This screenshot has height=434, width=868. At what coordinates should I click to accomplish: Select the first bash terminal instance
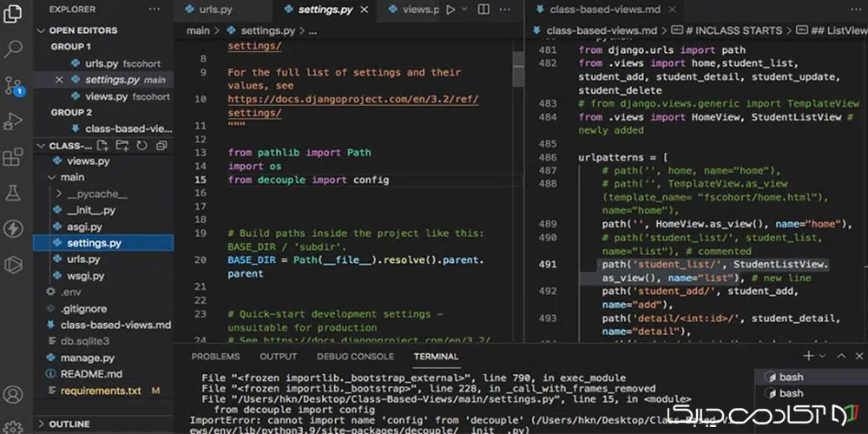(x=790, y=377)
